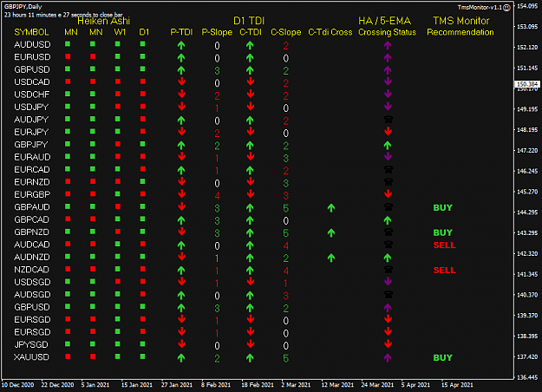
Task: Click the telephone icon in the NZDCAD row
Action: [x=389, y=270]
